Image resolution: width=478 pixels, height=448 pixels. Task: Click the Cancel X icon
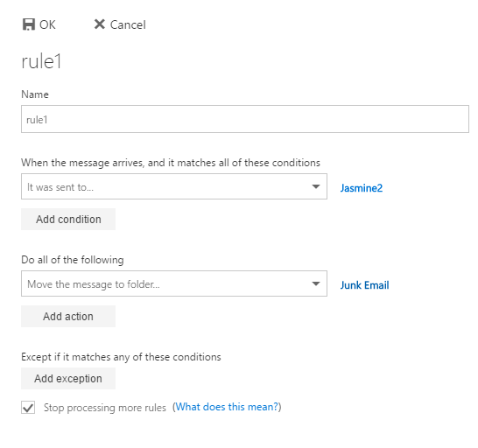(100, 24)
